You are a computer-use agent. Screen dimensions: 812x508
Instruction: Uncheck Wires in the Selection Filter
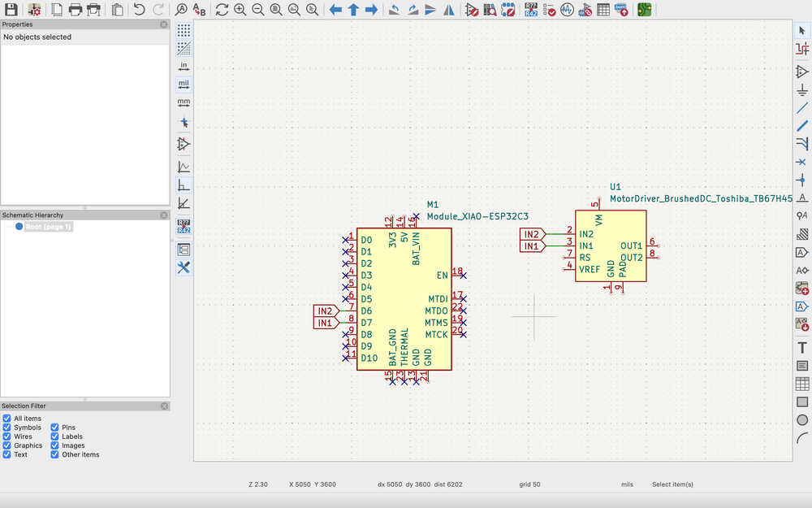coord(6,436)
